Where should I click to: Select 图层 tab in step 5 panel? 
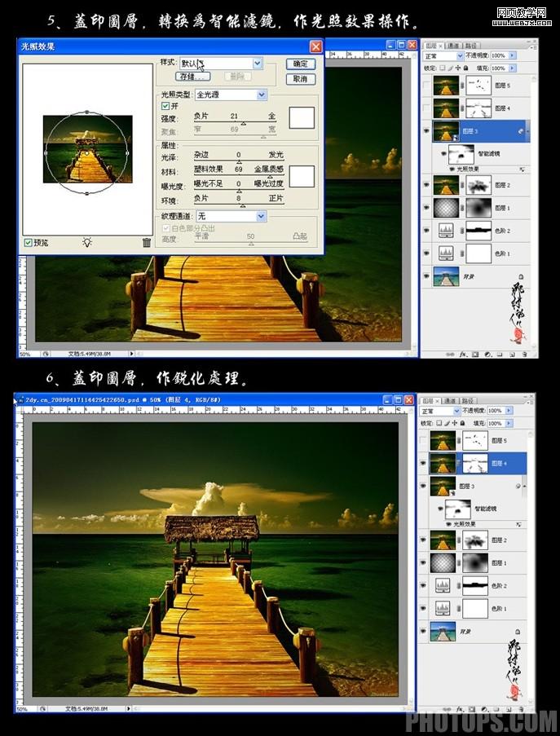pyautogui.click(x=432, y=46)
